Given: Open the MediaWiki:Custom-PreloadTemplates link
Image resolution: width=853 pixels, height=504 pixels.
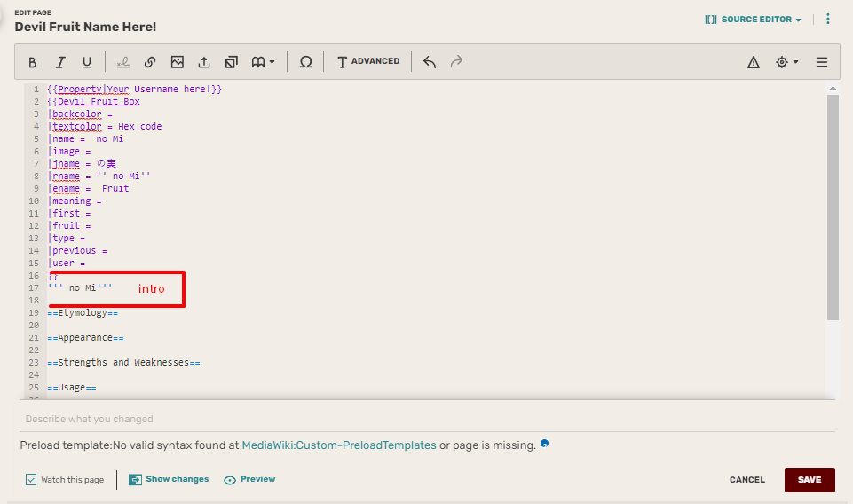Looking at the screenshot, I should (x=339, y=445).
